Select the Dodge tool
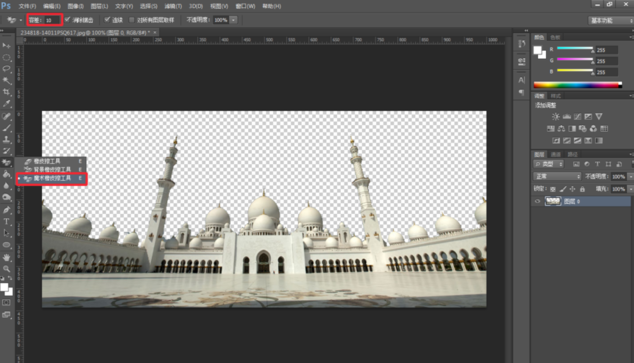Screen dimensions: 634x363 [x=6, y=198]
